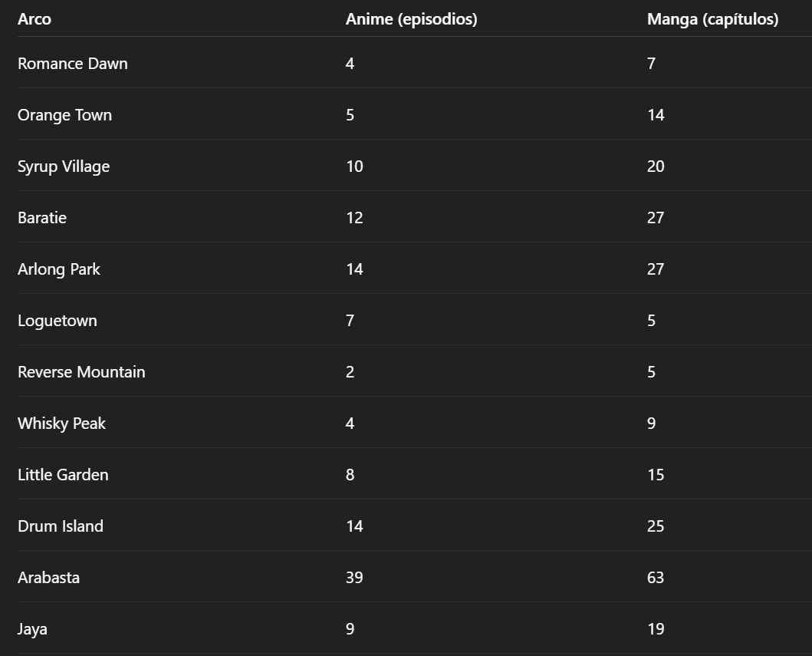Select the Little Garden arc name
The image size is (812, 656).
(x=63, y=475)
